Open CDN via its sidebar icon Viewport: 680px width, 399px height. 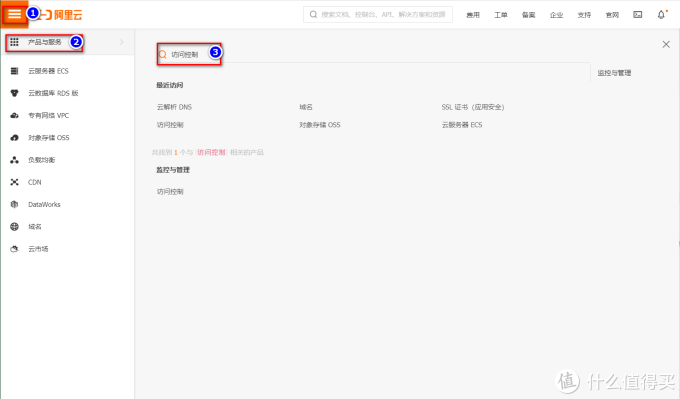[x=14, y=182]
